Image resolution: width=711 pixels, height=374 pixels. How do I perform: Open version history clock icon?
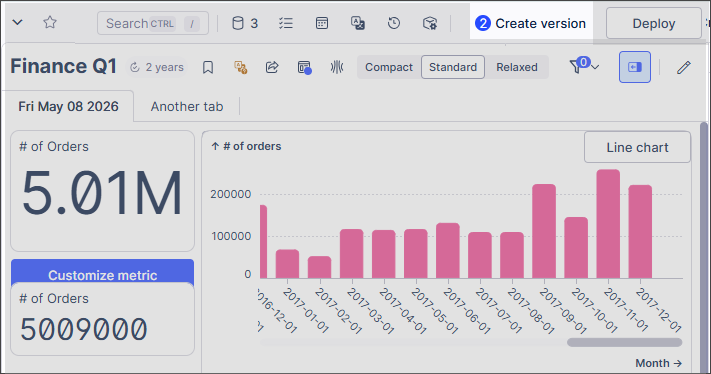[x=394, y=23]
